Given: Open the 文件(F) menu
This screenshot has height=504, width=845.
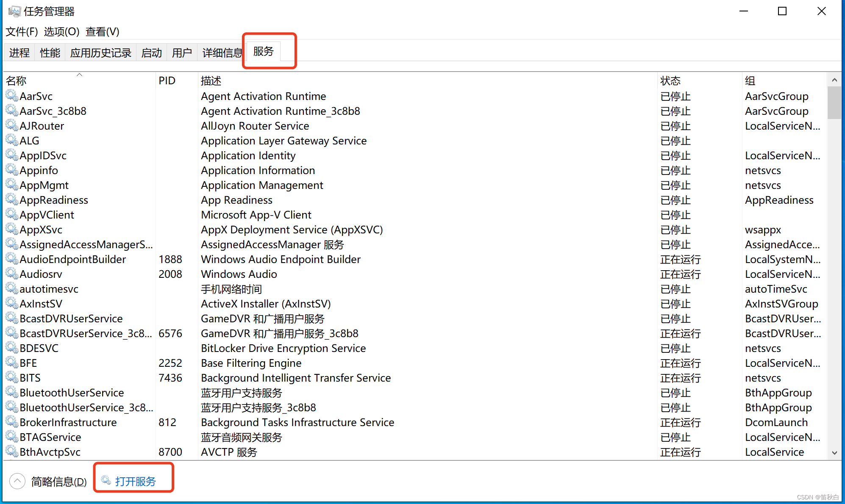Looking at the screenshot, I should (22, 31).
